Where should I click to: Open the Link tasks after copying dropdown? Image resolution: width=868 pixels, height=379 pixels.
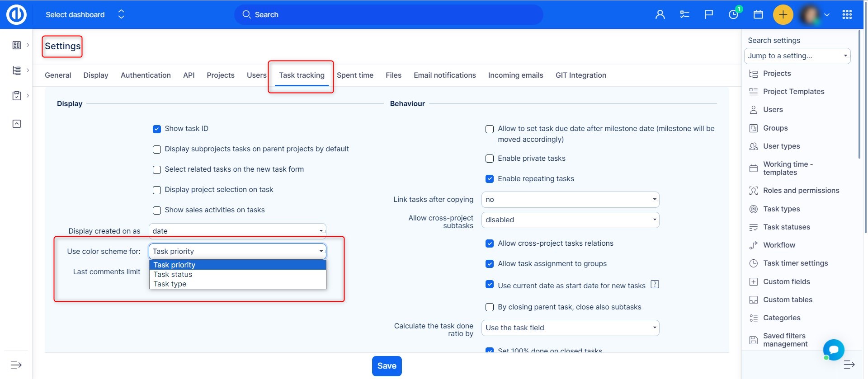[x=570, y=200]
